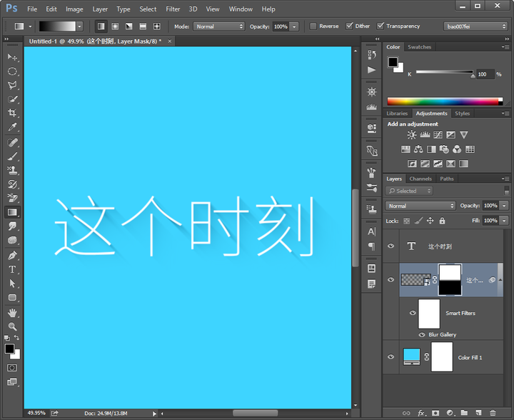Open the gradient picker dropdown arrow
The image size is (514, 420).
click(80, 26)
